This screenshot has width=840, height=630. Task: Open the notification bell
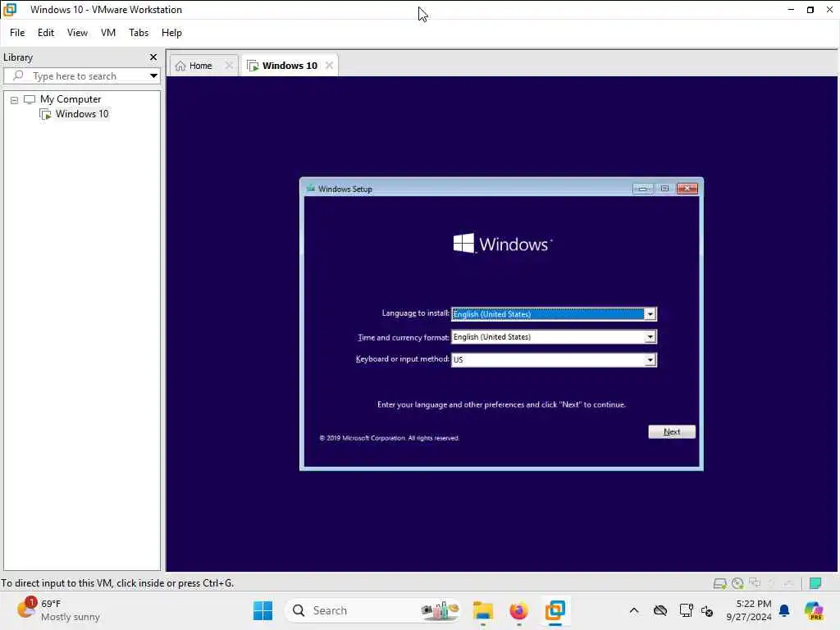click(x=784, y=610)
